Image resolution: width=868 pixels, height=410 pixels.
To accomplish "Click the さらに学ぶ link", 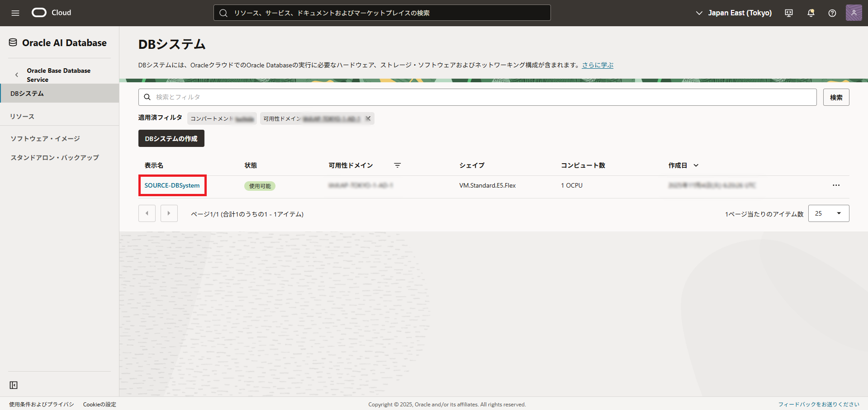I will point(597,65).
